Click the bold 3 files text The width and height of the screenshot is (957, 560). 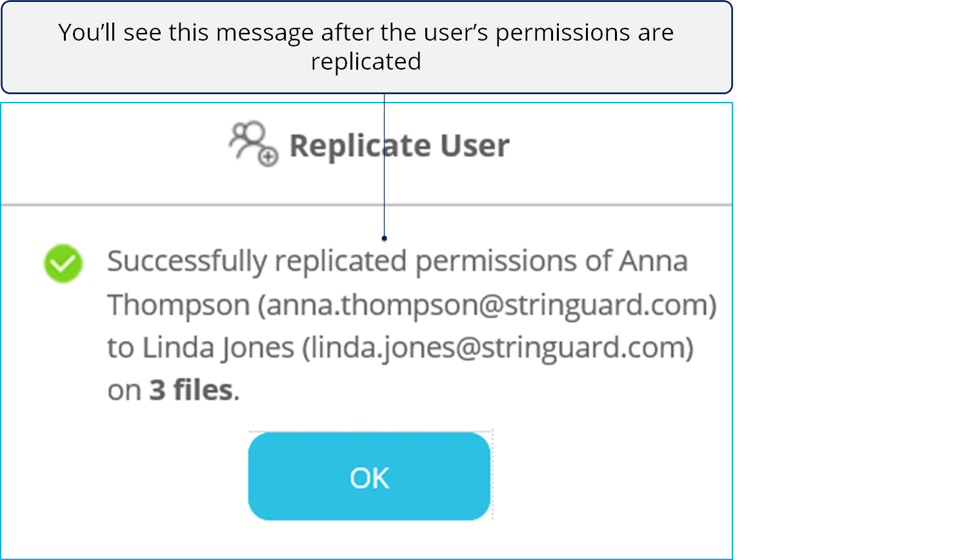tap(191, 390)
